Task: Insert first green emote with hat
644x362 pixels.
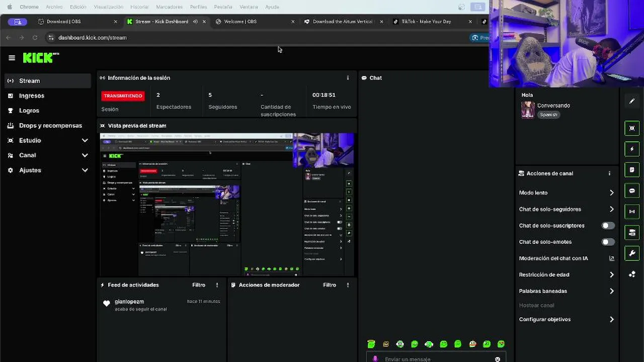Action: [371, 344]
